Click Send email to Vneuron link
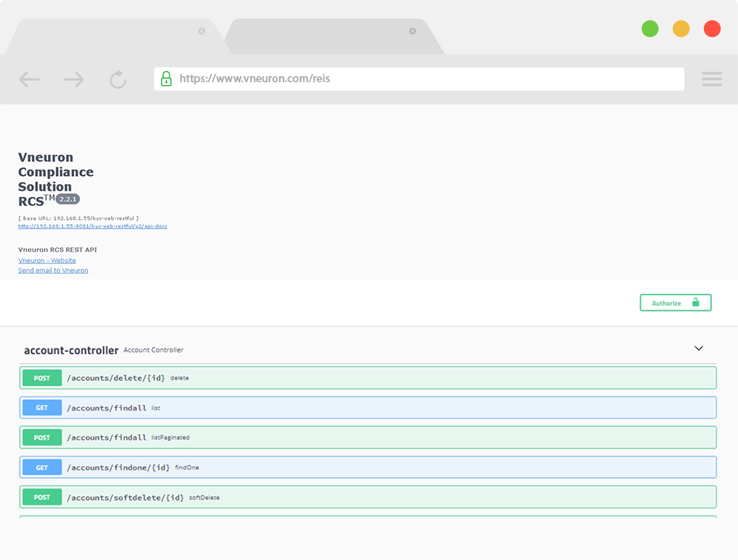 tap(53, 270)
